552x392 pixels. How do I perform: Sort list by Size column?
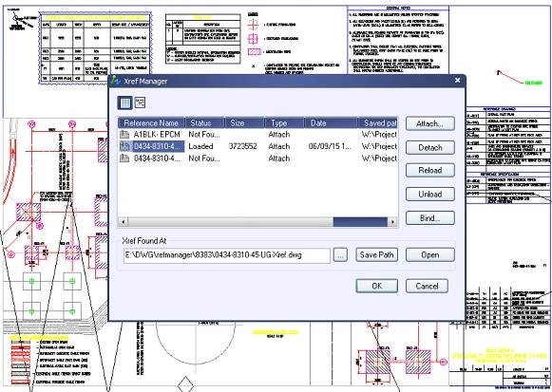tap(245, 123)
